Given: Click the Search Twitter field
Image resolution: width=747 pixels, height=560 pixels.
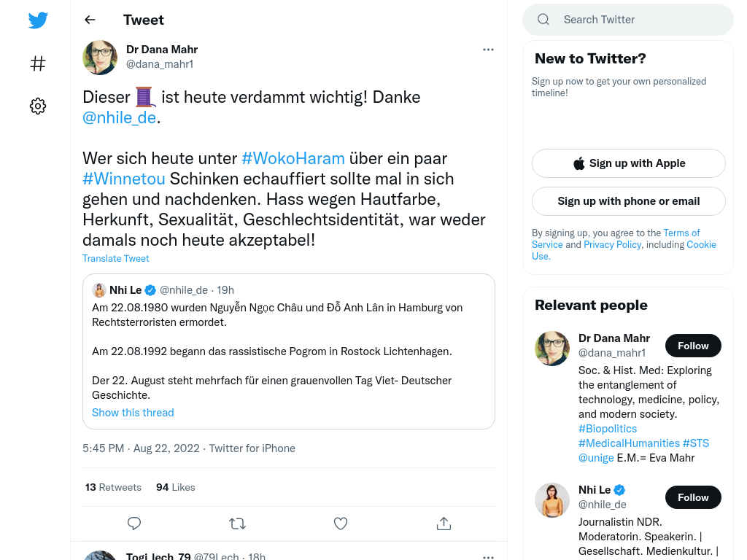Looking at the screenshot, I should [628, 20].
